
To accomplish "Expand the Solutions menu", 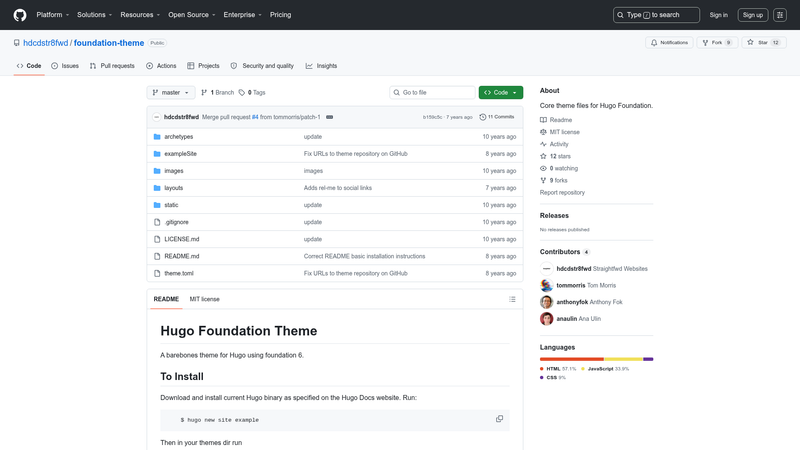I will (x=94, y=15).
